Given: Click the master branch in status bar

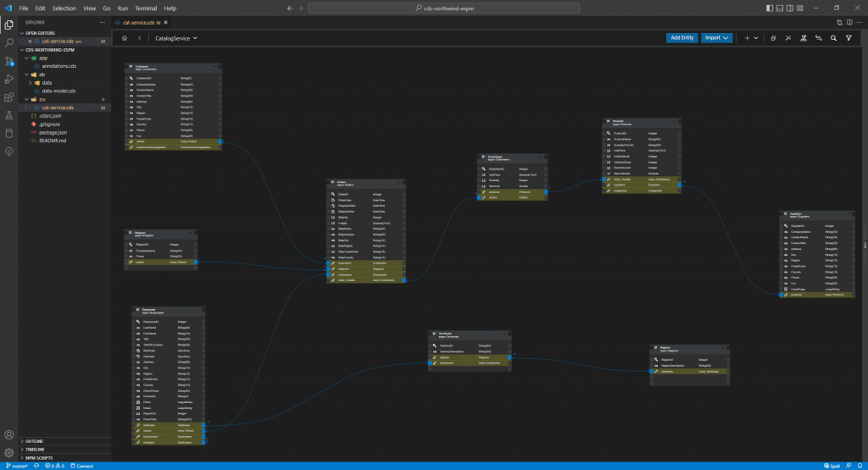Looking at the screenshot, I should (x=17, y=466).
